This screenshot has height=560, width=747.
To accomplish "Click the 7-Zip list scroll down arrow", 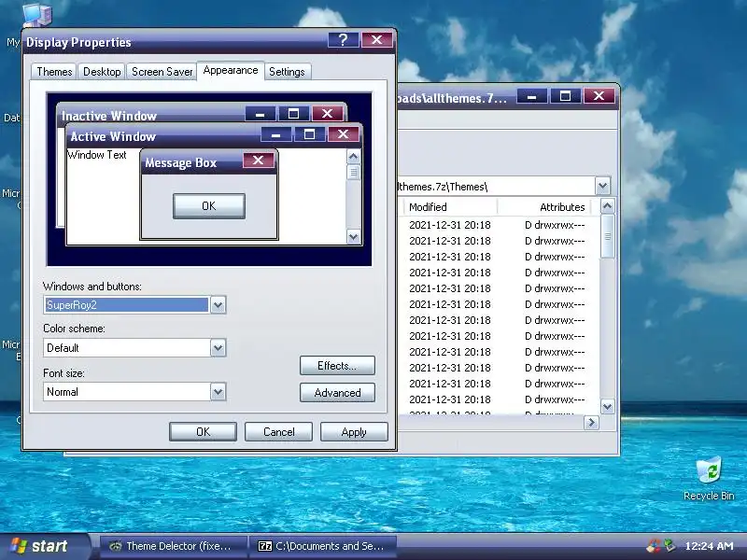I will [x=607, y=407].
